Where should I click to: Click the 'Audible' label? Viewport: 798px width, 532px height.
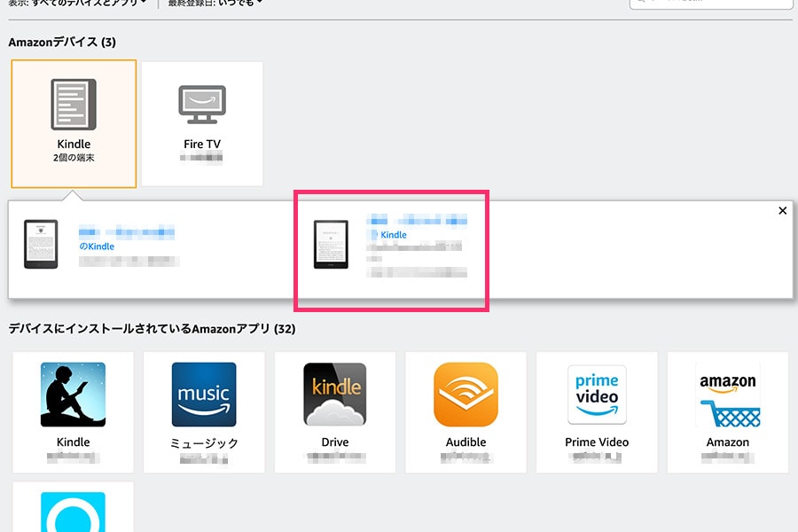point(465,442)
